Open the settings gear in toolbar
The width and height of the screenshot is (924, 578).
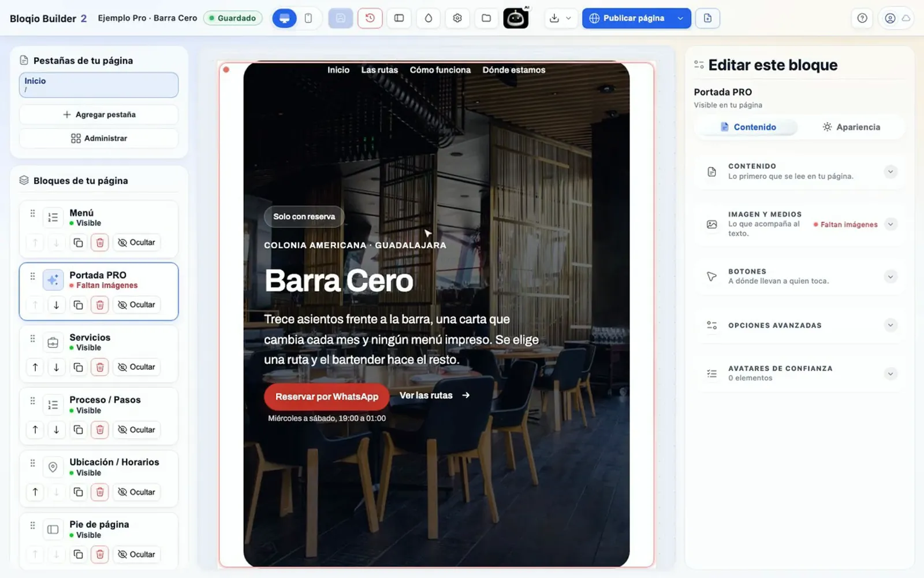[x=457, y=18]
